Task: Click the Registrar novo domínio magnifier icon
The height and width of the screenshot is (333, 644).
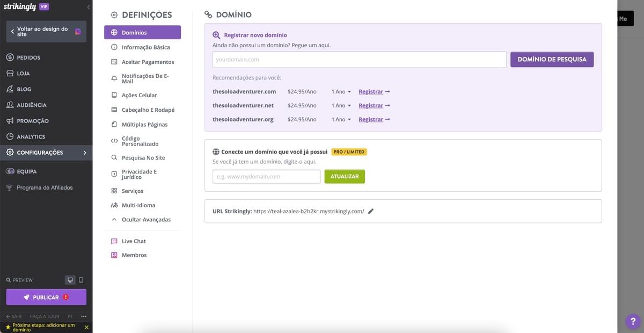Action: tap(216, 35)
